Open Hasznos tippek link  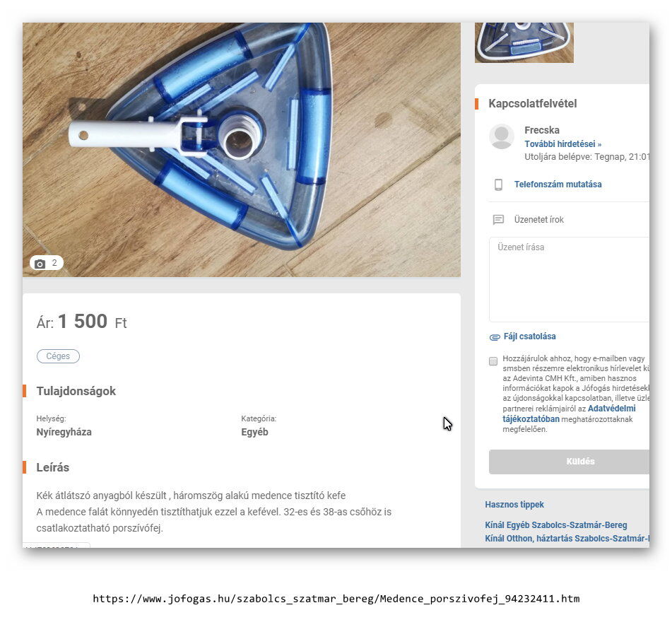[514, 505]
